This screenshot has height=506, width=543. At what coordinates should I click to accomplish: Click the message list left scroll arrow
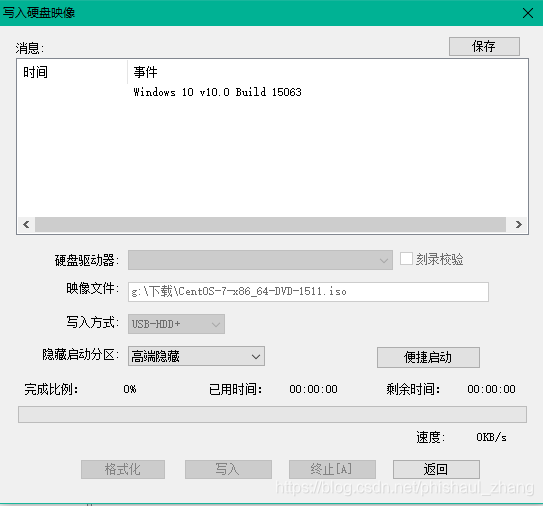(26, 224)
